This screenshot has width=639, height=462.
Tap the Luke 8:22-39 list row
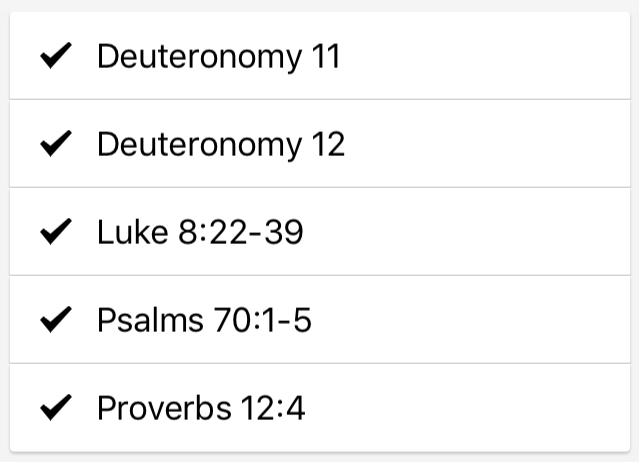pyautogui.click(x=450, y=233)
